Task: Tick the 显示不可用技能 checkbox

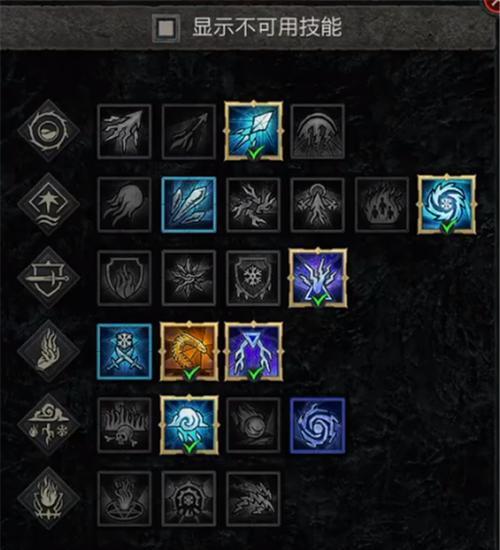Action: pyautogui.click(x=166, y=28)
